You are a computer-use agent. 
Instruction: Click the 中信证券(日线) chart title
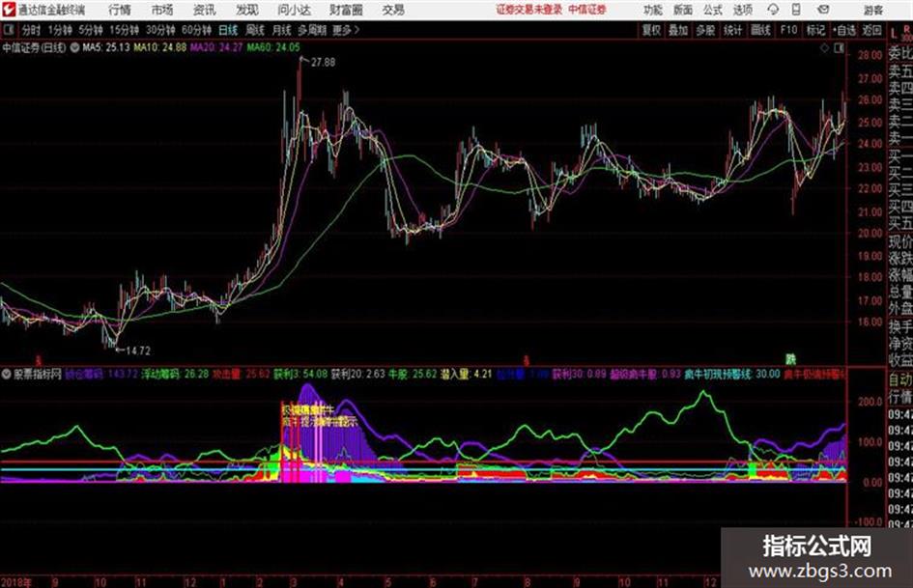tap(35, 47)
